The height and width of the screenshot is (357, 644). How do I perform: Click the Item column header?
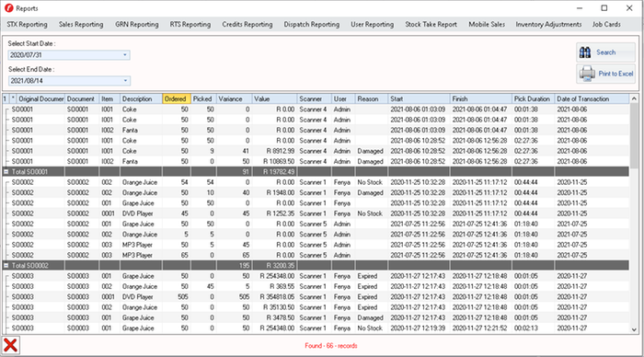(x=109, y=98)
